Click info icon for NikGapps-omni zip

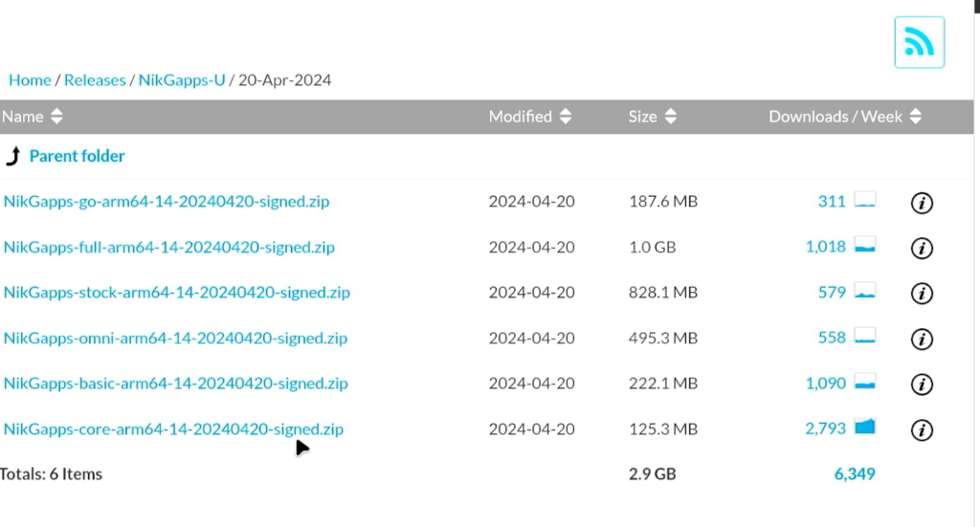[921, 339]
